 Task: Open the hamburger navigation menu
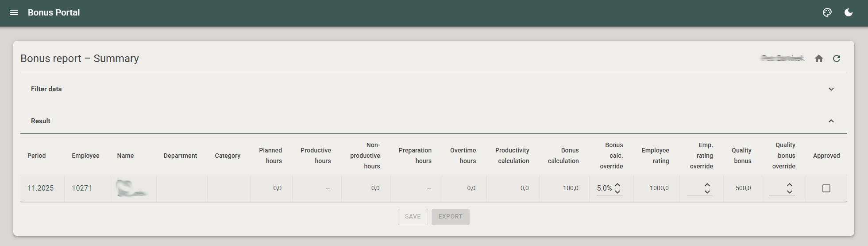pos(14,12)
